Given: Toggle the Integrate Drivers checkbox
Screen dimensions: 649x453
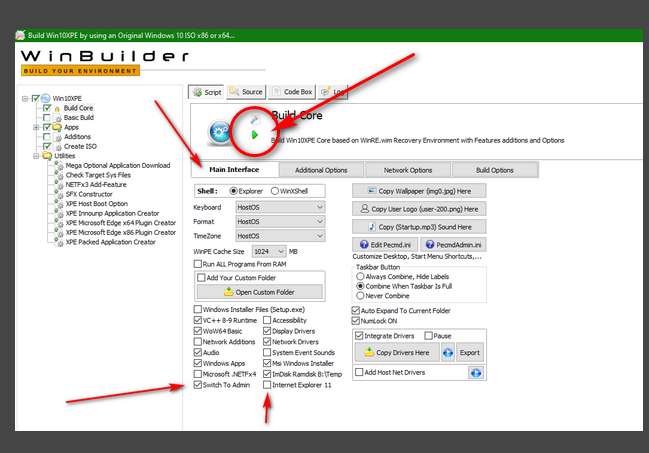Looking at the screenshot, I should (359, 335).
